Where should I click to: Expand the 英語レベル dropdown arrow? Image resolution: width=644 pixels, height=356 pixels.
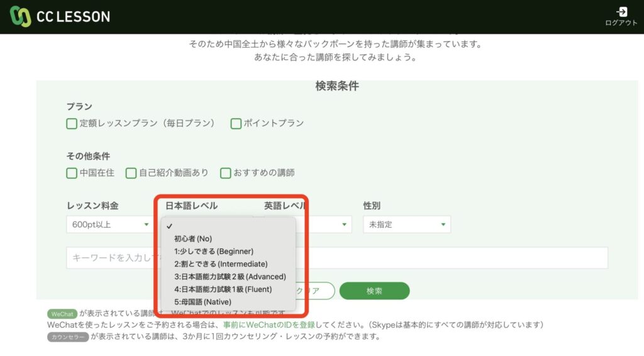pyautogui.click(x=344, y=225)
